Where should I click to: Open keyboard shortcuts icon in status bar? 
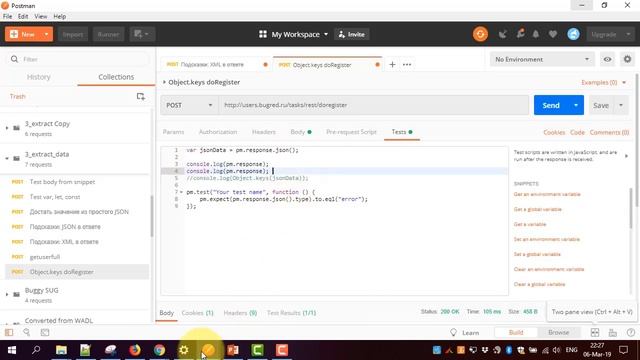click(613, 333)
